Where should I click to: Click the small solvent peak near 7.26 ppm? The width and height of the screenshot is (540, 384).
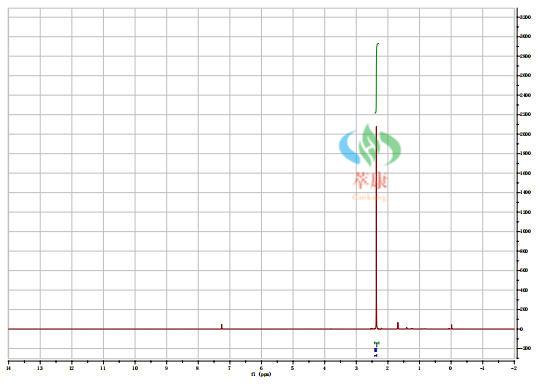coord(221,326)
